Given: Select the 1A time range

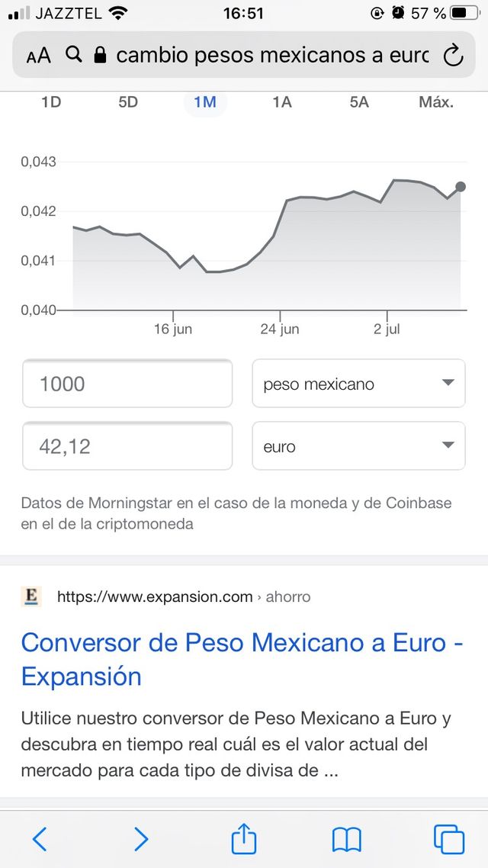Looking at the screenshot, I should 281,101.
